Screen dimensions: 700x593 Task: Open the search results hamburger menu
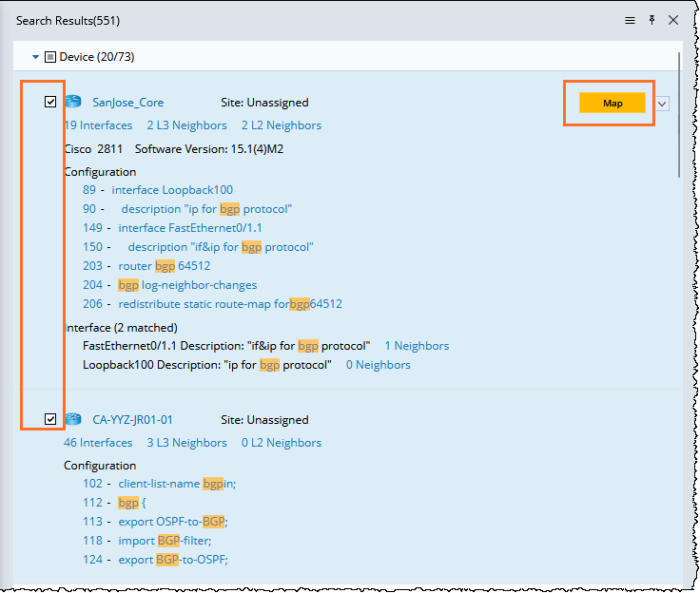630,20
